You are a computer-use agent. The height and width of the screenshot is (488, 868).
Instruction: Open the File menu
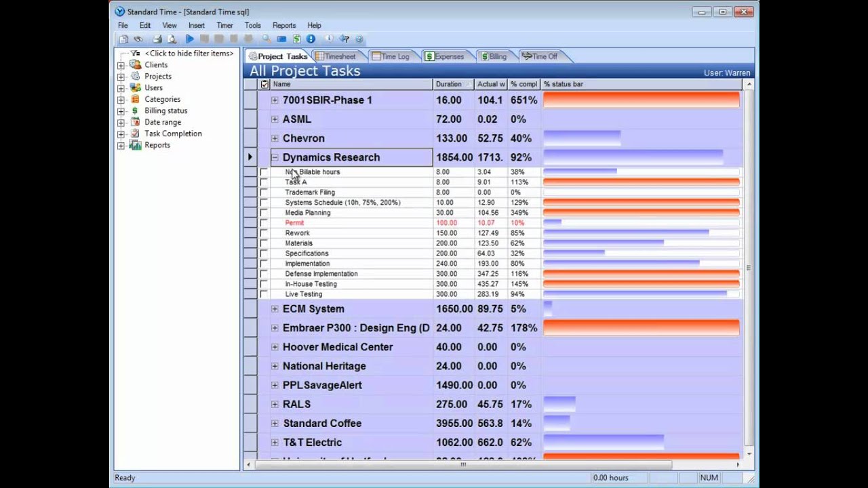(123, 26)
